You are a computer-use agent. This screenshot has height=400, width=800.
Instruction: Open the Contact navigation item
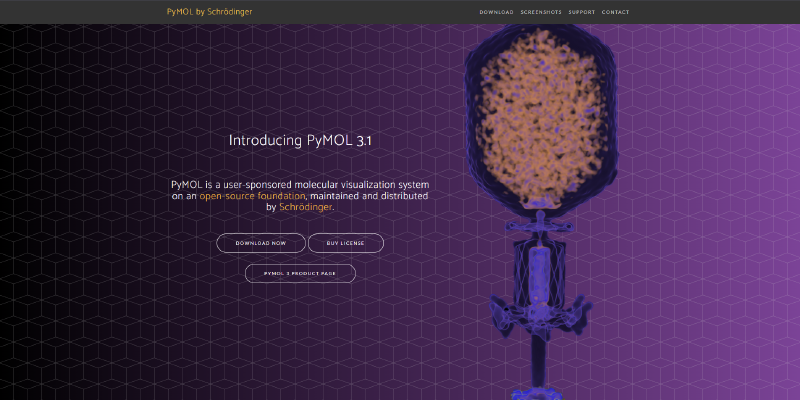pyautogui.click(x=615, y=12)
